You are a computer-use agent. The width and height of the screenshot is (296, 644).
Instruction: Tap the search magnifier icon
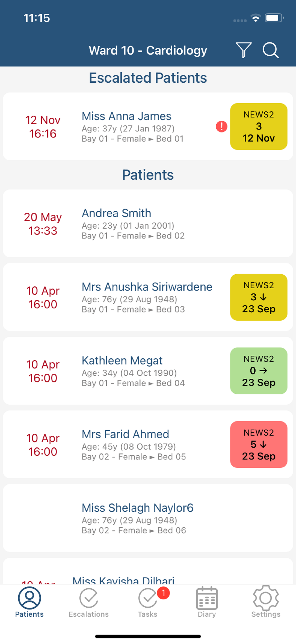click(270, 50)
